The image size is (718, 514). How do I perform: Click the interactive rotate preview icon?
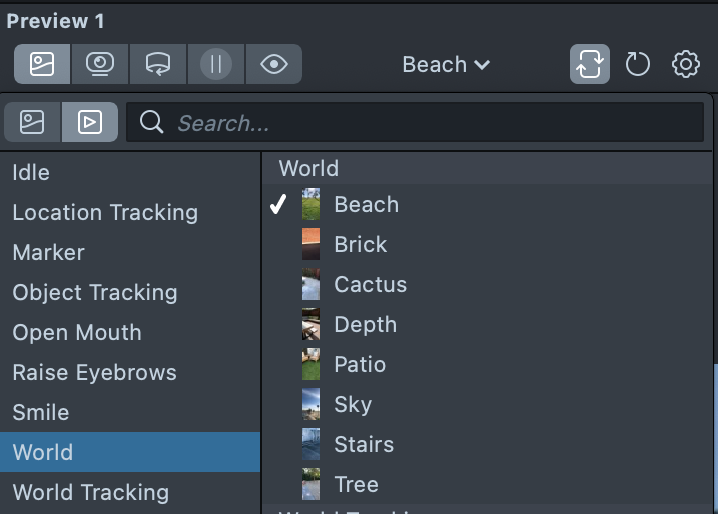(158, 65)
